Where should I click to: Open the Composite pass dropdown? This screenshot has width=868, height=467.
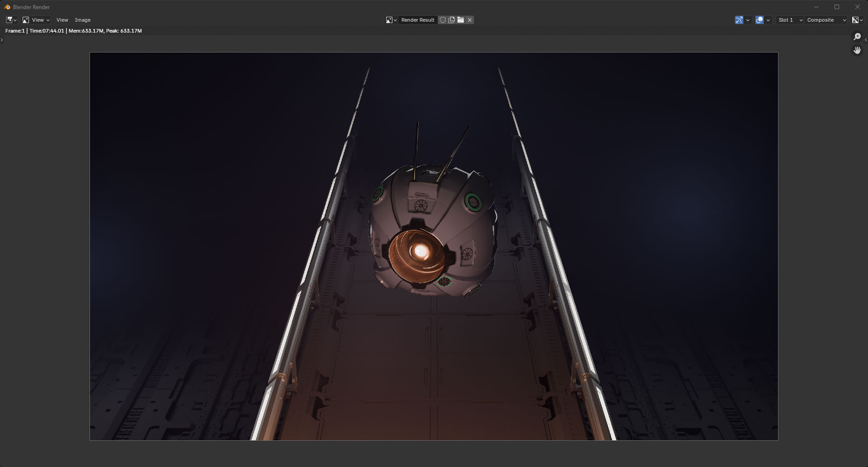click(826, 20)
